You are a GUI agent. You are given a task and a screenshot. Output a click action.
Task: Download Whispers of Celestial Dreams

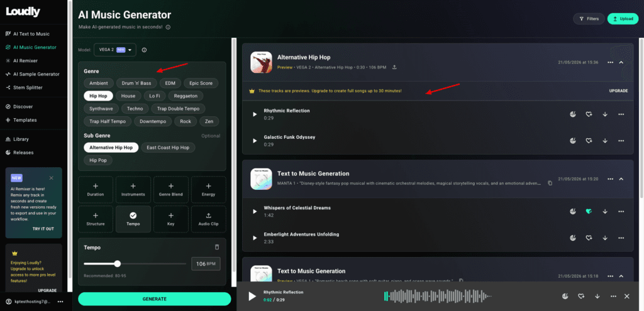coord(605,211)
